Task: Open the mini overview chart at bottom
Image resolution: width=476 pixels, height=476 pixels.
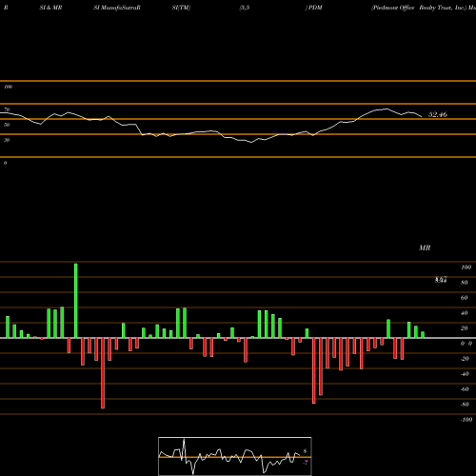Action: 235,456
